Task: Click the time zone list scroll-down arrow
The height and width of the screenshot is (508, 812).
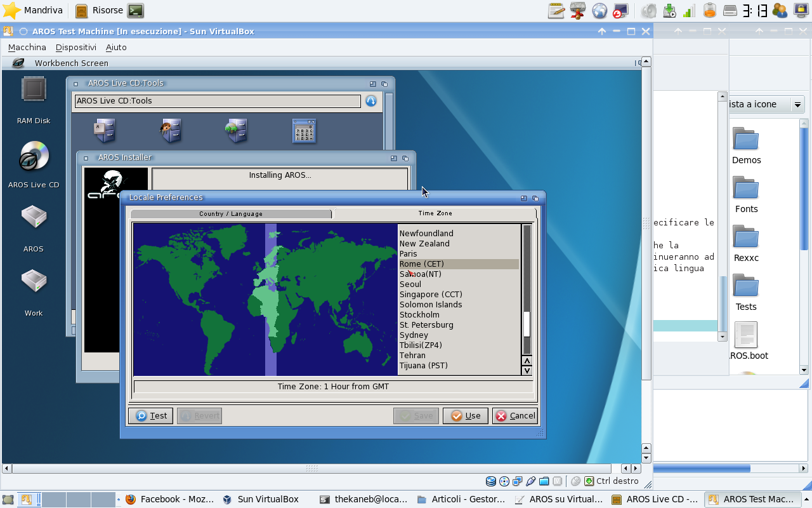Action: pyautogui.click(x=527, y=370)
